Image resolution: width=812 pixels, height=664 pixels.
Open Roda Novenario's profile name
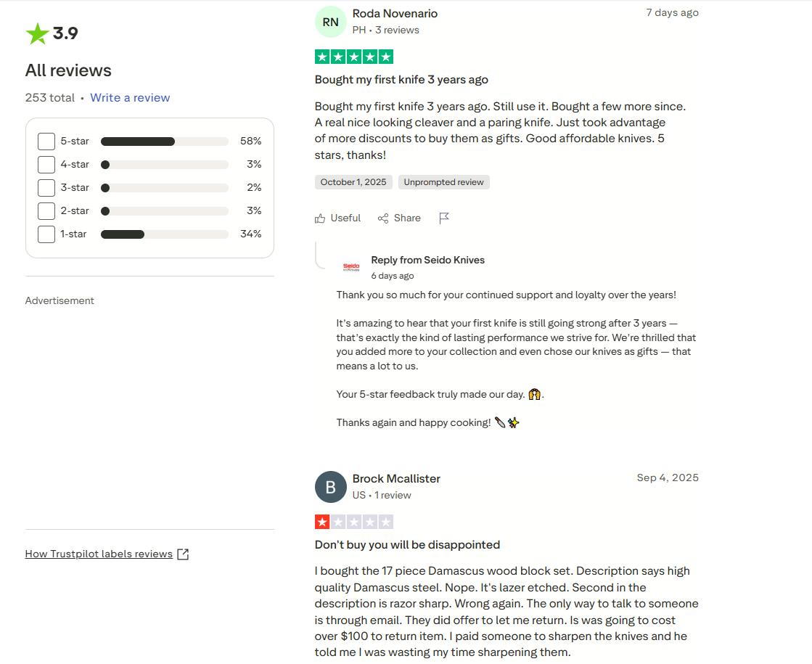395,14
